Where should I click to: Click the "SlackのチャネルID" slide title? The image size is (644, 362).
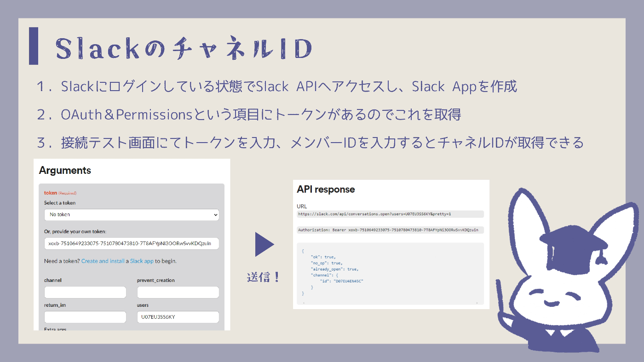[184, 49]
